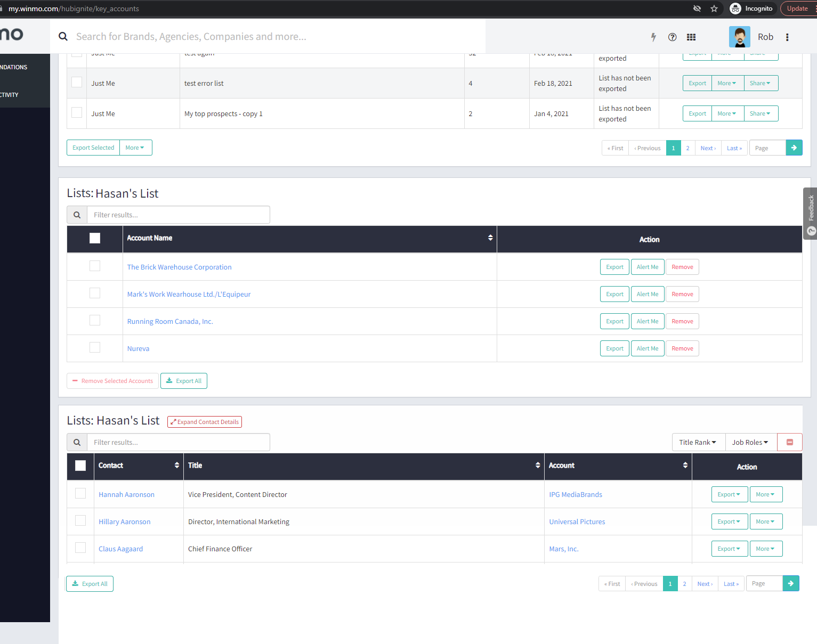
Task: Open the Job Roles dropdown
Action: [x=751, y=442]
